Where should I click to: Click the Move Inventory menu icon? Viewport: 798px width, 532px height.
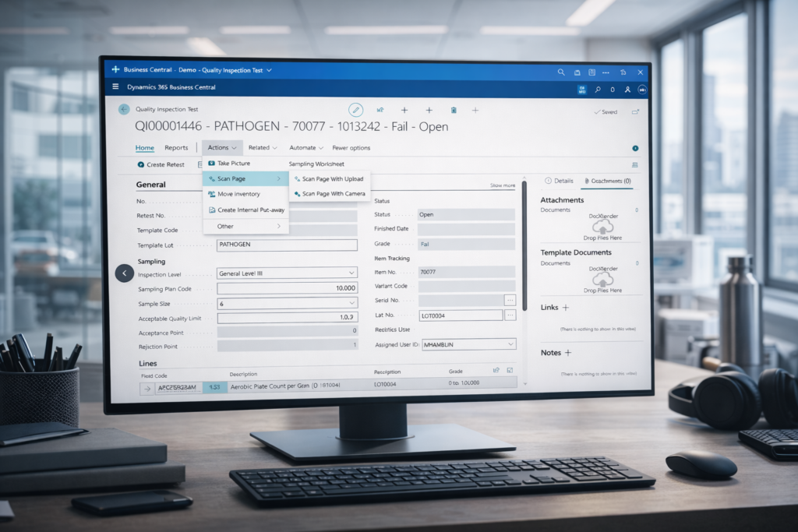click(x=211, y=193)
